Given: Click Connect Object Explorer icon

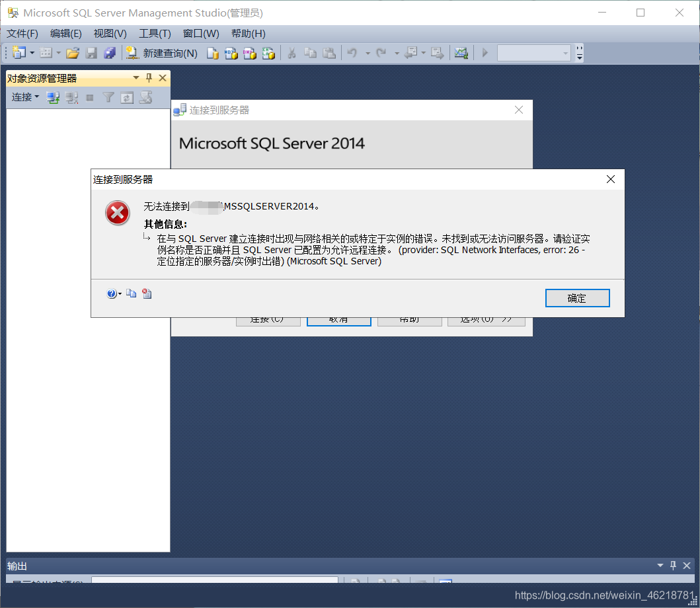Looking at the screenshot, I should tap(53, 97).
